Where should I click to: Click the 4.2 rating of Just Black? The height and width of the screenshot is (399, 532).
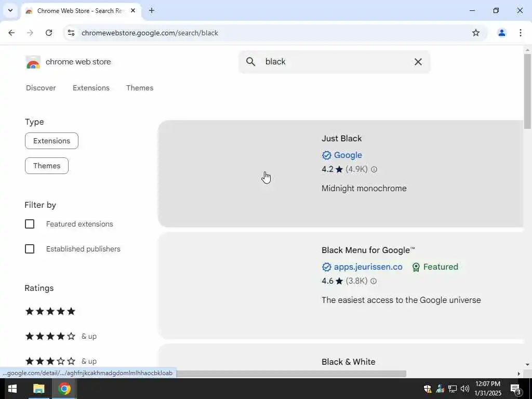coord(327,169)
